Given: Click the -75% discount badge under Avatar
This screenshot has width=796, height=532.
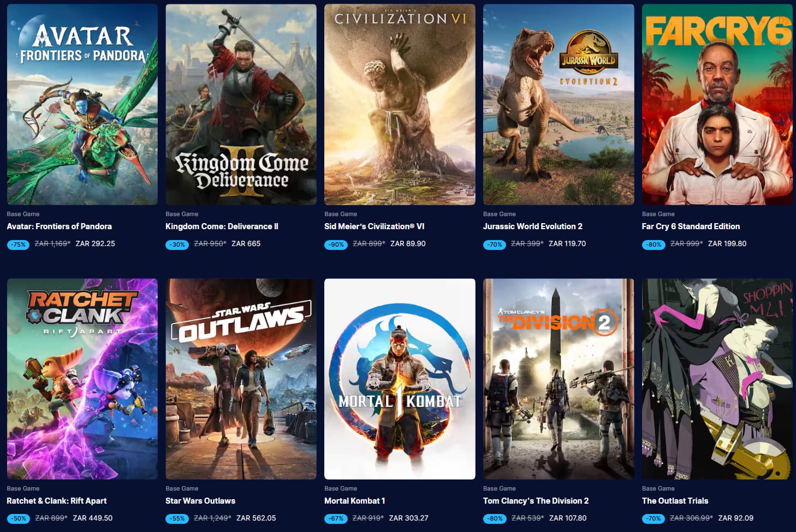Looking at the screenshot, I should 19,244.
